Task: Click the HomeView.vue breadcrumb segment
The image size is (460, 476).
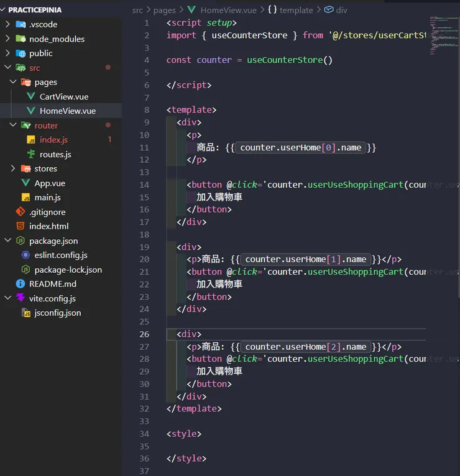Action: tap(228, 11)
